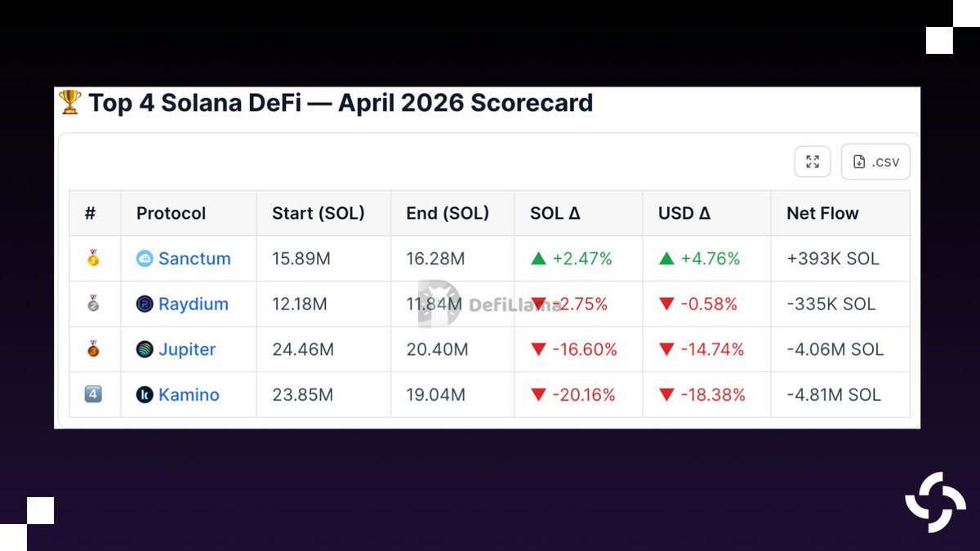
Task: Open the Sanctum protocol link
Action: point(194,259)
